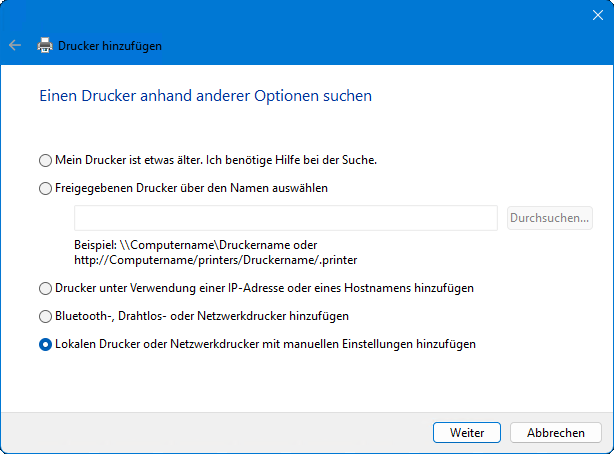Screen dimensions: 614x454
Task: Click the example text starting with 'Beispiel:'
Action: (x=210, y=252)
